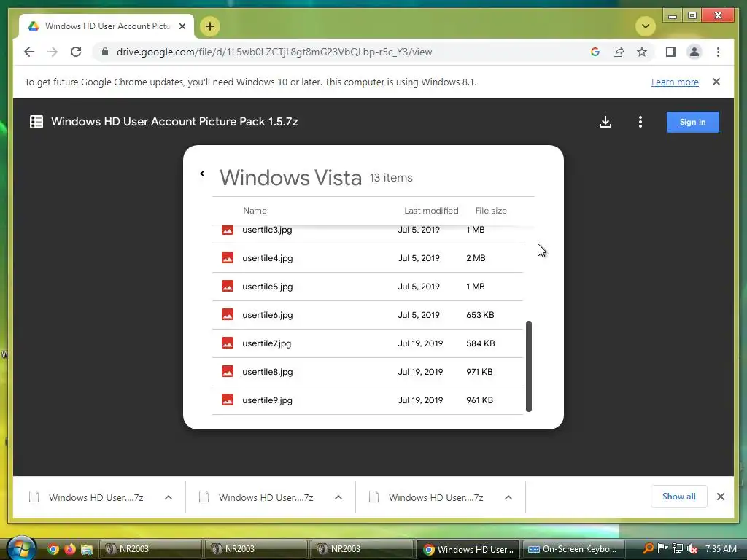Click image icon of usertile6.jpg
Image resolution: width=747 pixels, height=560 pixels.
(x=228, y=314)
